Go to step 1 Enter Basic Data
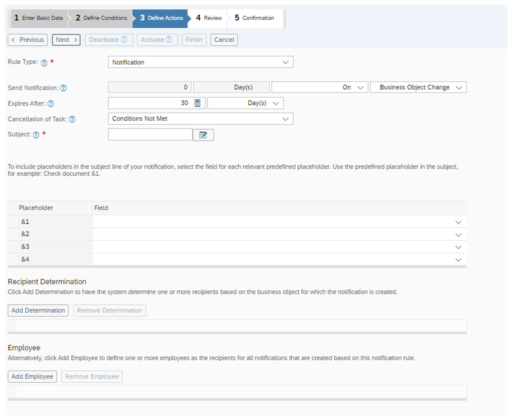The width and height of the screenshot is (512, 420). point(39,18)
